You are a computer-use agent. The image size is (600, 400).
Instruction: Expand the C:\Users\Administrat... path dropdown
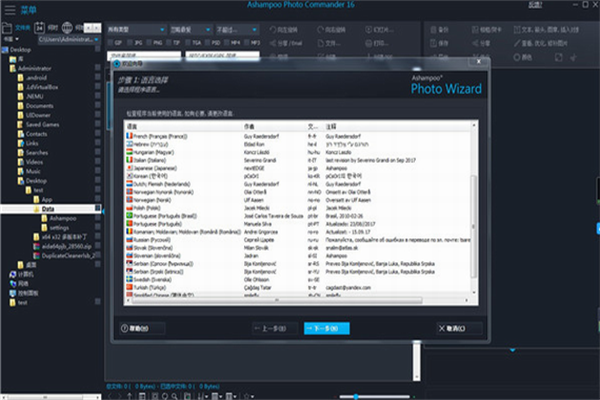coord(69,39)
